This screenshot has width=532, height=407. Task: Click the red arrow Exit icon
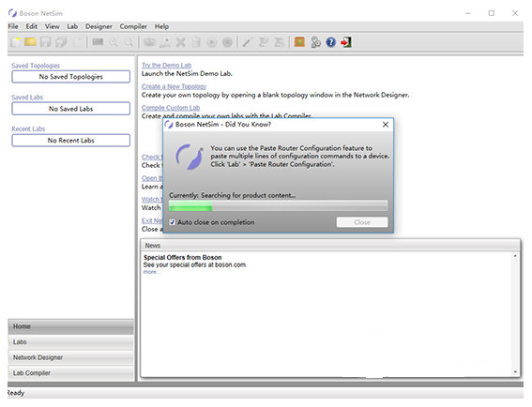point(346,42)
